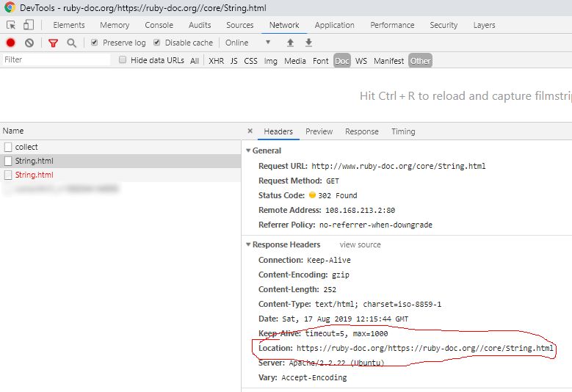Collapse the Response Headers section
This screenshot has width=572, height=392.
tap(248, 244)
